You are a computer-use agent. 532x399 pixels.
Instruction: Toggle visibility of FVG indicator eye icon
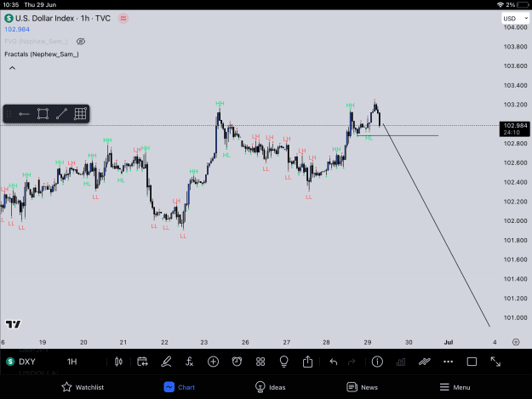tap(81, 42)
